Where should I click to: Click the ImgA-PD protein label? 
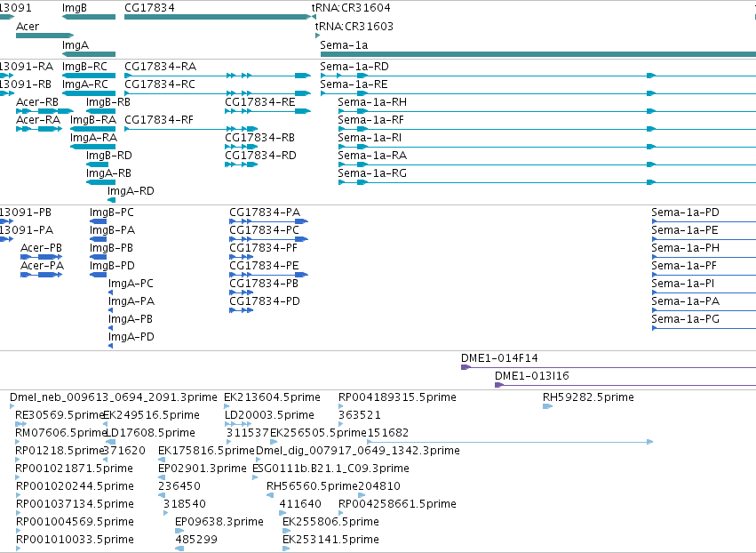[x=131, y=337]
